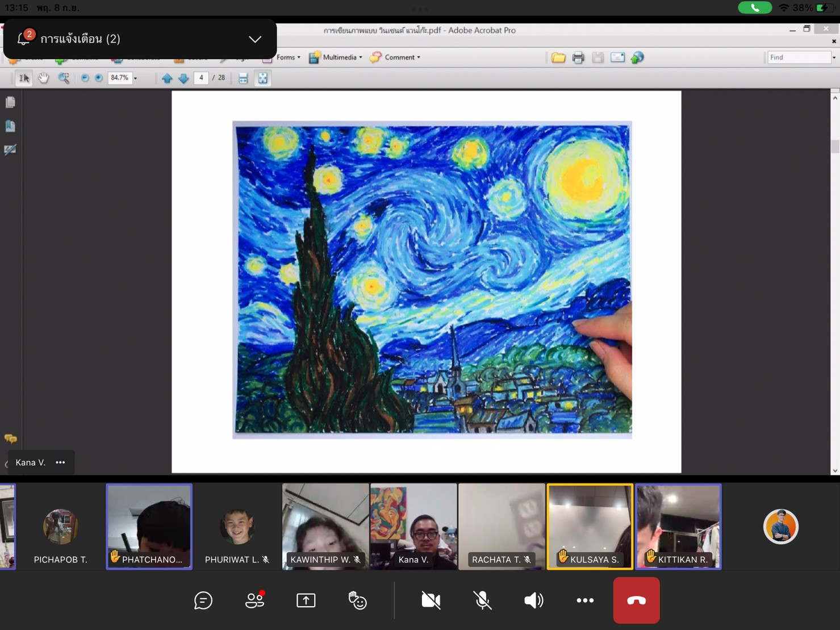Click the Starry Night drawing in PDF
Viewport: 840px width, 630px height.
(432, 279)
